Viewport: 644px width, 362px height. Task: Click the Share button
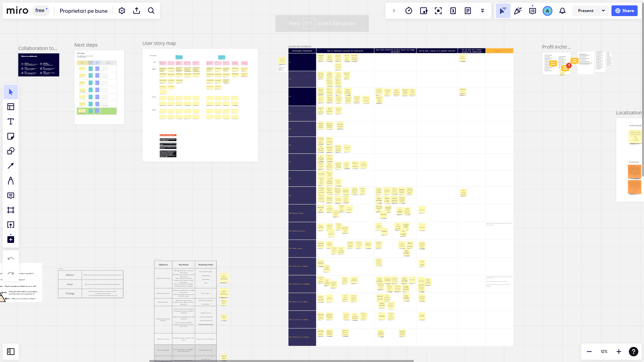624,11
